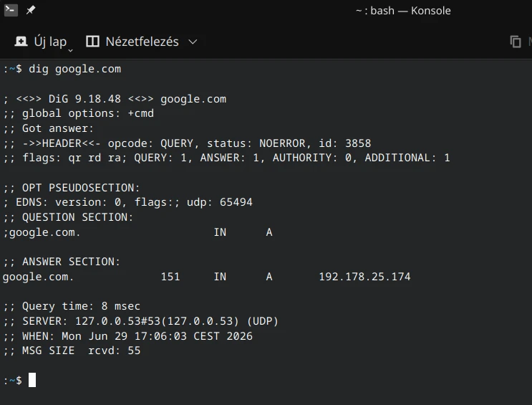
Task: Click the bash — Konsole window title
Action: pos(403,11)
